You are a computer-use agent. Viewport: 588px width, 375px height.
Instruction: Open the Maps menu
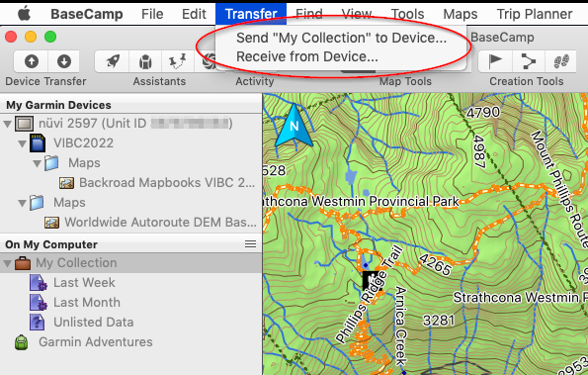(461, 14)
